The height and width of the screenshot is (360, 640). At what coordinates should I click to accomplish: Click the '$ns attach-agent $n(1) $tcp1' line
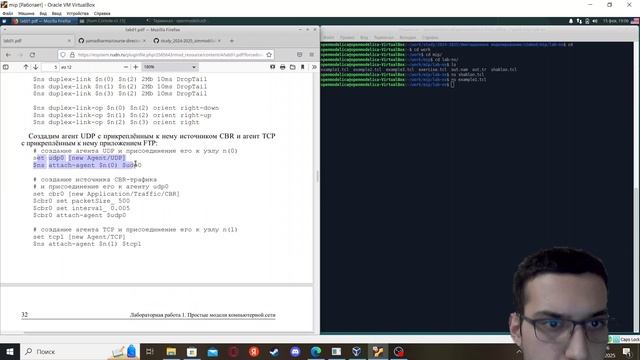click(87, 244)
